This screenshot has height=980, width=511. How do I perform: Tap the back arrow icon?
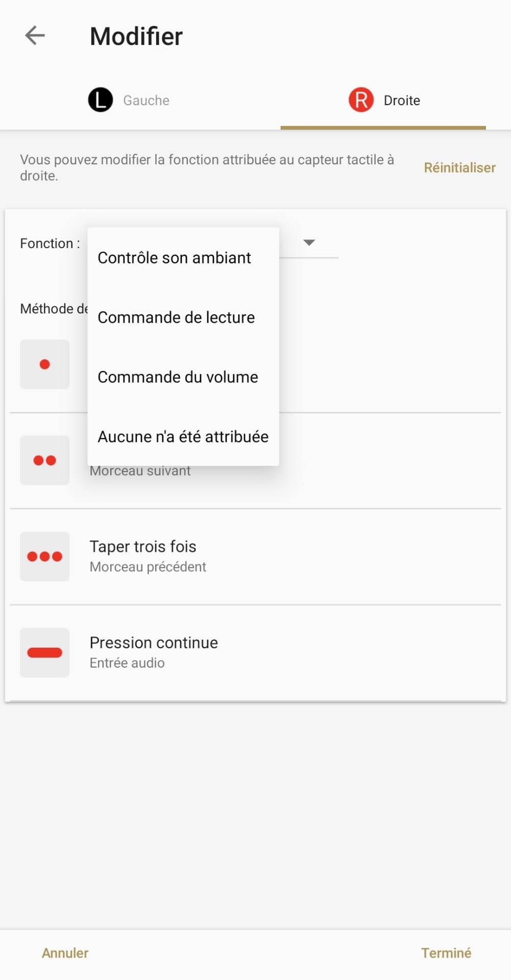[x=35, y=36]
